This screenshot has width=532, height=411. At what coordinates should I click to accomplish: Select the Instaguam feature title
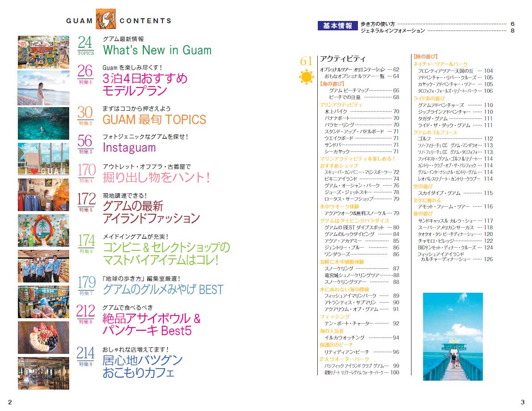[x=129, y=147]
